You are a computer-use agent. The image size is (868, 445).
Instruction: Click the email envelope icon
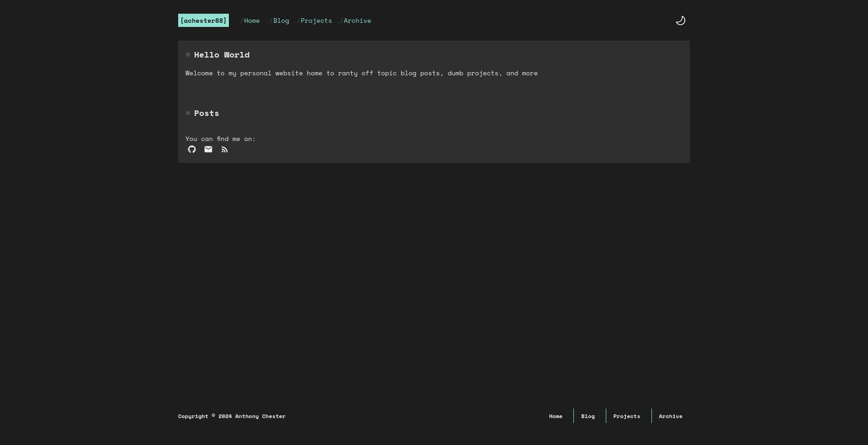pyautogui.click(x=208, y=149)
